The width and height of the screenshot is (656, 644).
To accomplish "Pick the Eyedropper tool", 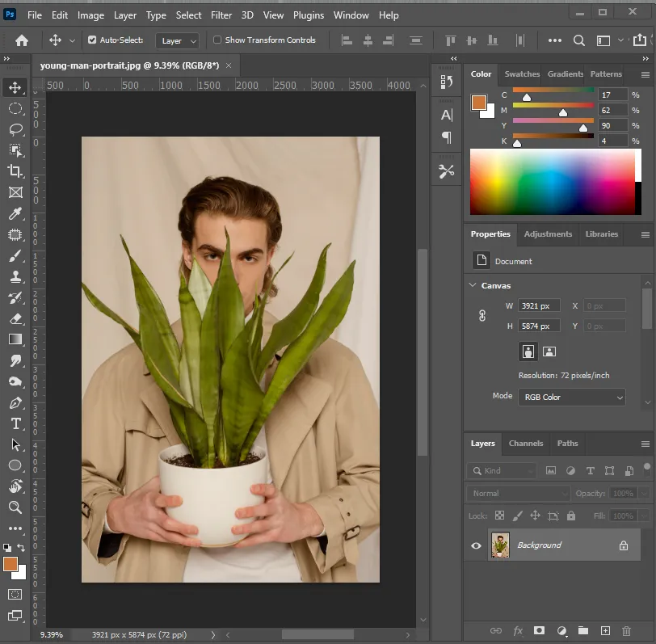I will pos(15,213).
